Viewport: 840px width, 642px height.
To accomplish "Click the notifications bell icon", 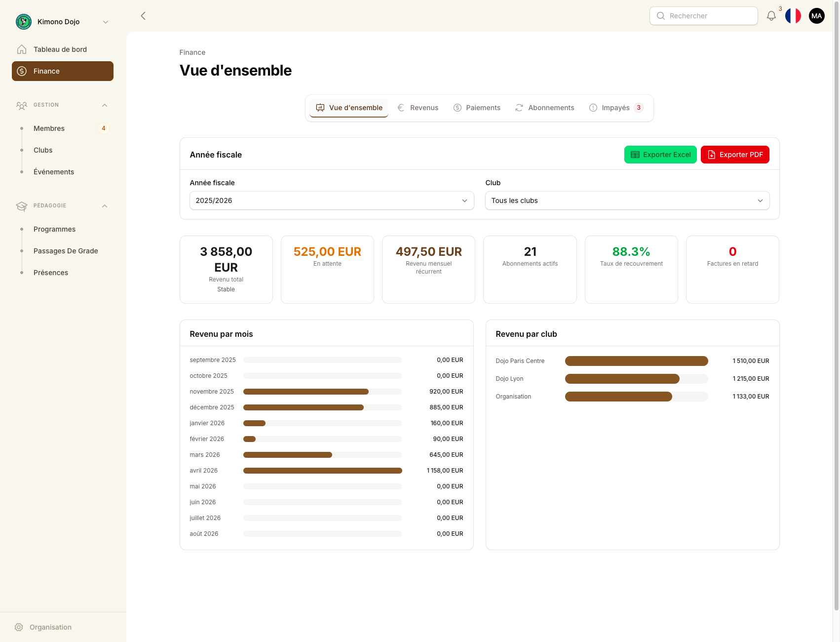I will tap(771, 16).
